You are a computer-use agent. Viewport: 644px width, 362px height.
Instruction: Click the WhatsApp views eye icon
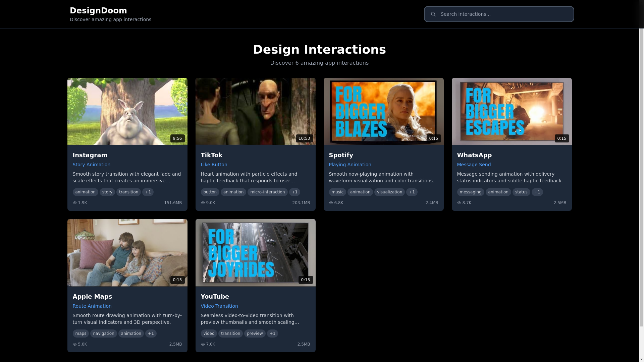click(x=459, y=203)
